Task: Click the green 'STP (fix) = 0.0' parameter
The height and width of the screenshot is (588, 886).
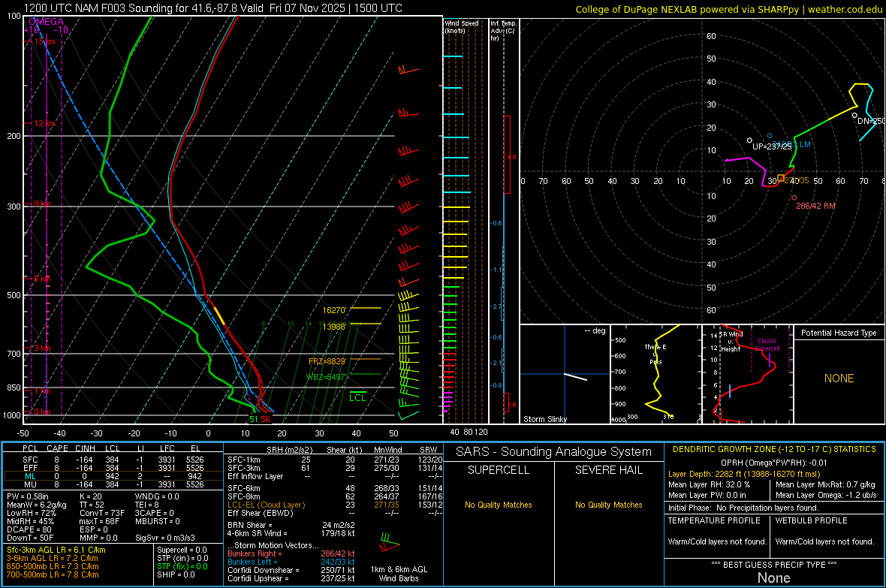Action: 182,566
